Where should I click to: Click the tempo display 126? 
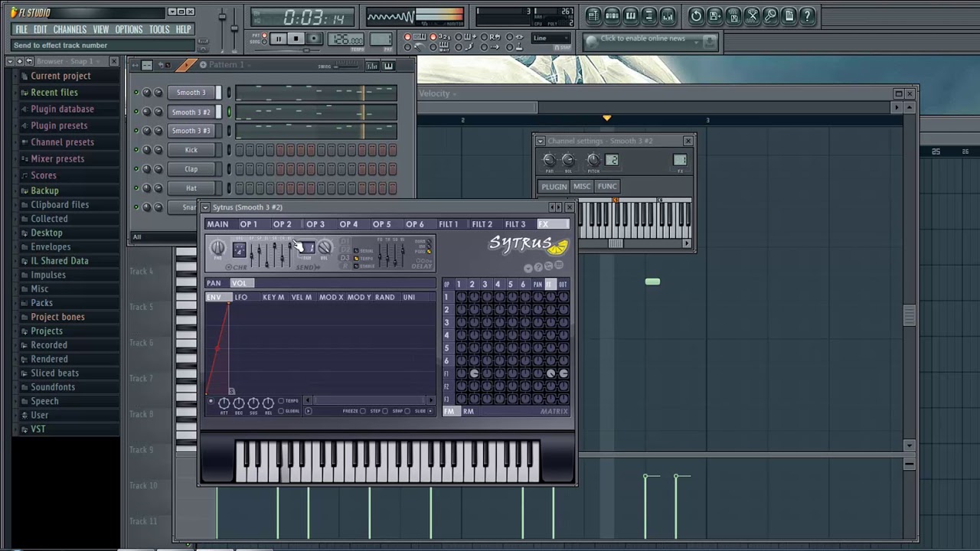coord(346,39)
